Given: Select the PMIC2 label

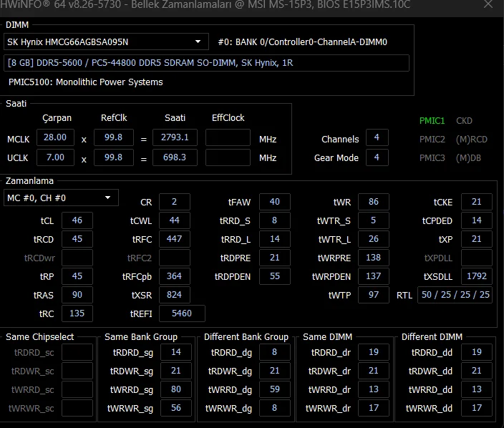Looking at the screenshot, I should [x=432, y=139].
